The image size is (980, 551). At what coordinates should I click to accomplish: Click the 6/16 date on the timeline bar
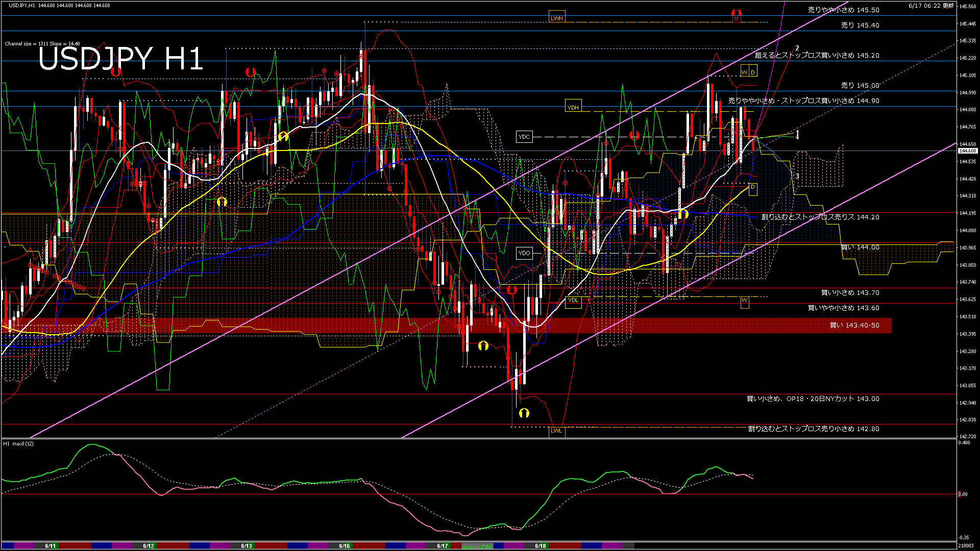[x=345, y=546]
